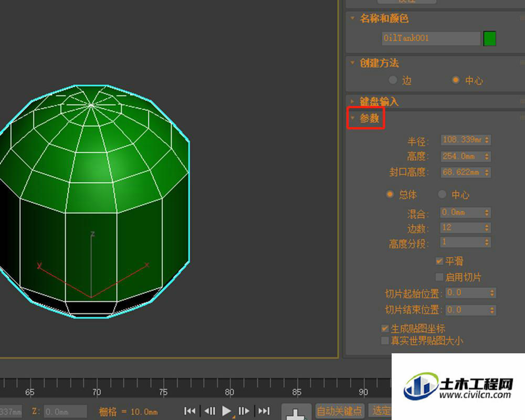Click the 混合 spinner arrows

coord(487,212)
